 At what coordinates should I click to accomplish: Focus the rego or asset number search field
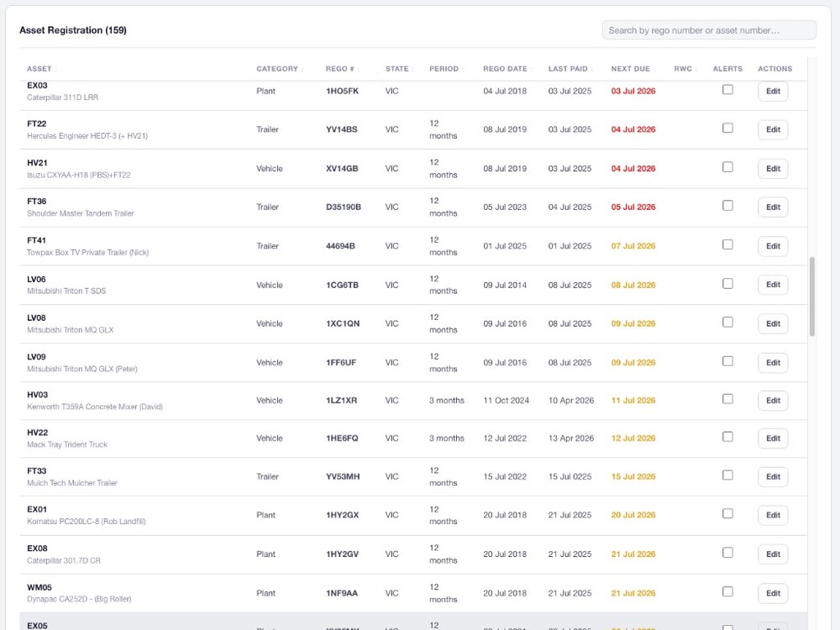pos(709,30)
